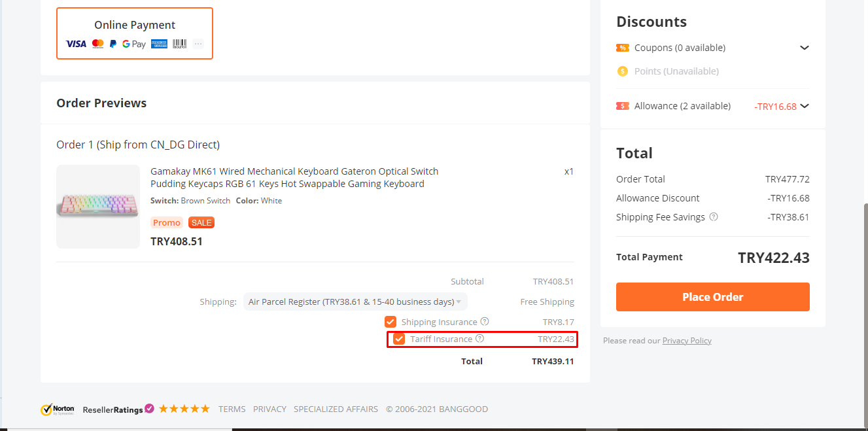Click the Shipping Insurance TRY8.17 amount
This screenshot has width=868, height=431.
(x=558, y=322)
